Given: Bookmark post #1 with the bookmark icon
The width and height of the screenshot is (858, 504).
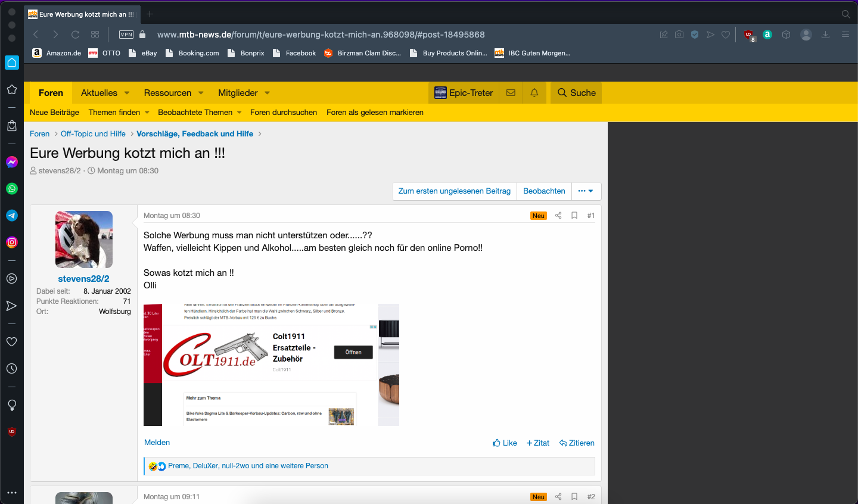Looking at the screenshot, I should pyautogui.click(x=574, y=216).
